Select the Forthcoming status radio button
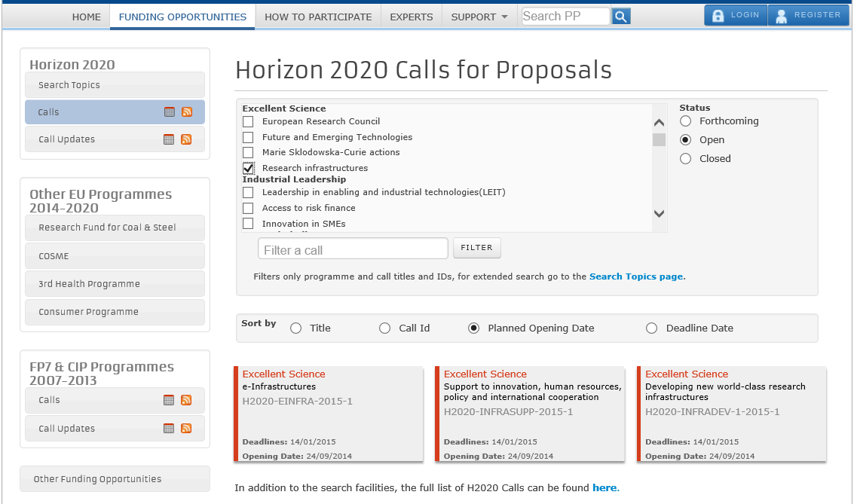The image size is (854, 504). tap(686, 121)
